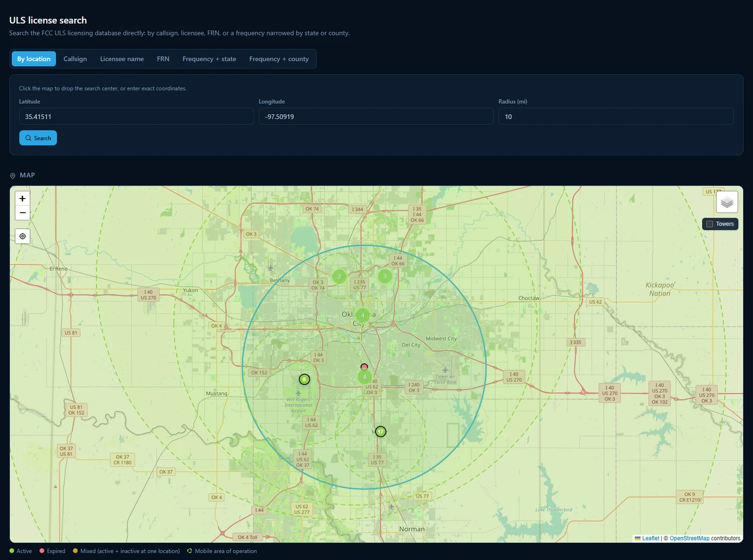The image size is (753, 560).
Task: Switch to the Callsign tab
Action: click(x=75, y=59)
